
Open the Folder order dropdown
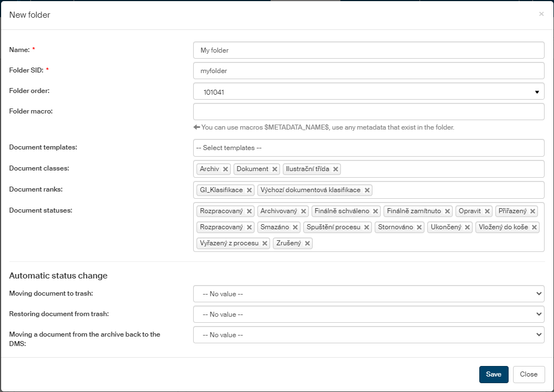[369, 92]
